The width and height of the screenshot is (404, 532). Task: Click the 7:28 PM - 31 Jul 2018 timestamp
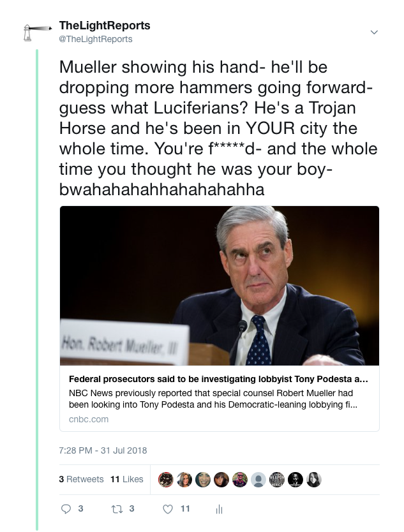103,450
